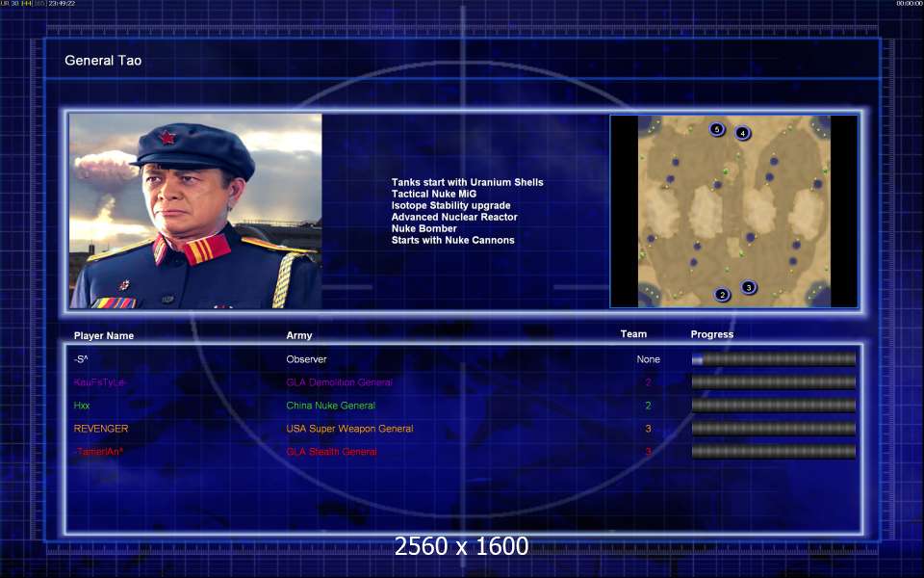The height and width of the screenshot is (578, 924).
Task: Click the 'Progress' column header
Action: coord(712,334)
